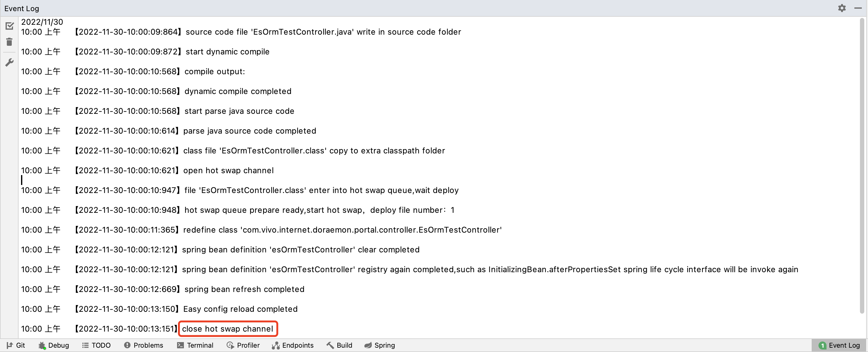Clear all events with trash icon

pos(9,42)
